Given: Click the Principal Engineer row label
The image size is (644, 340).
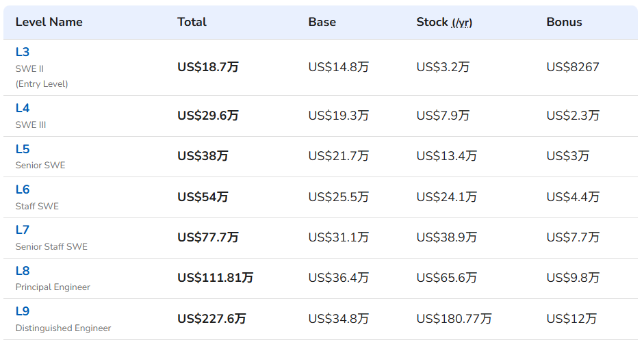Looking at the screenshot, I should pyautogui.click(x=53, y=287).
